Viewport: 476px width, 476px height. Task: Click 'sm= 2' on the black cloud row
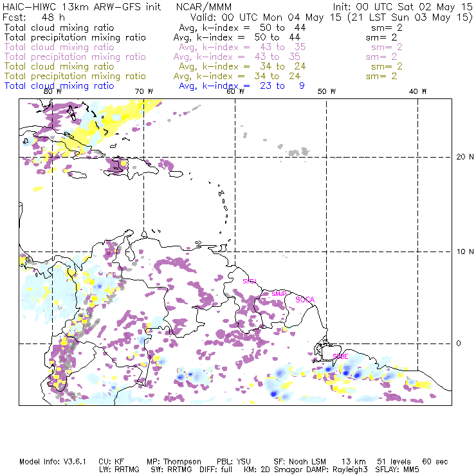[x=387, y=28]
